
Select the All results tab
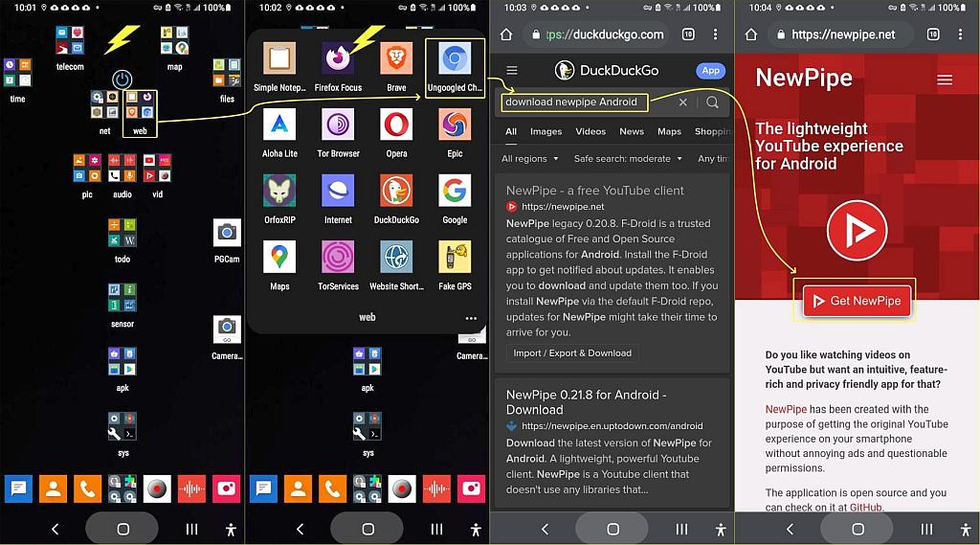coord(511,131)
